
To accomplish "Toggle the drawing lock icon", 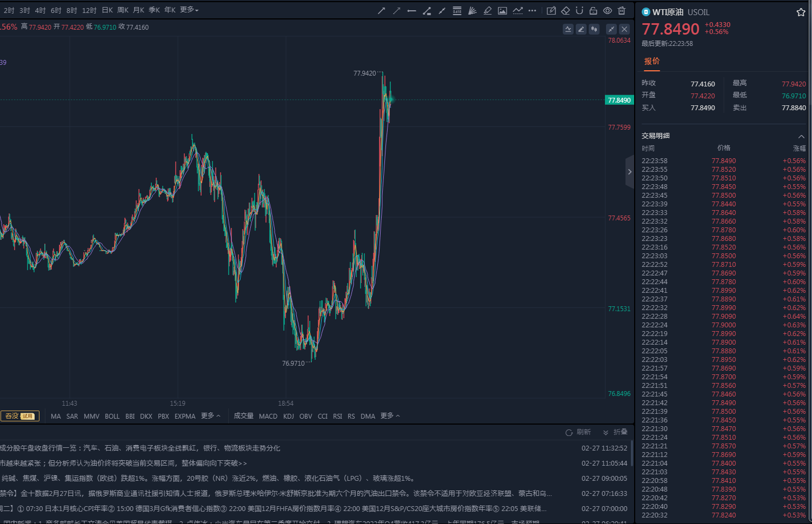I will point(594,11).
